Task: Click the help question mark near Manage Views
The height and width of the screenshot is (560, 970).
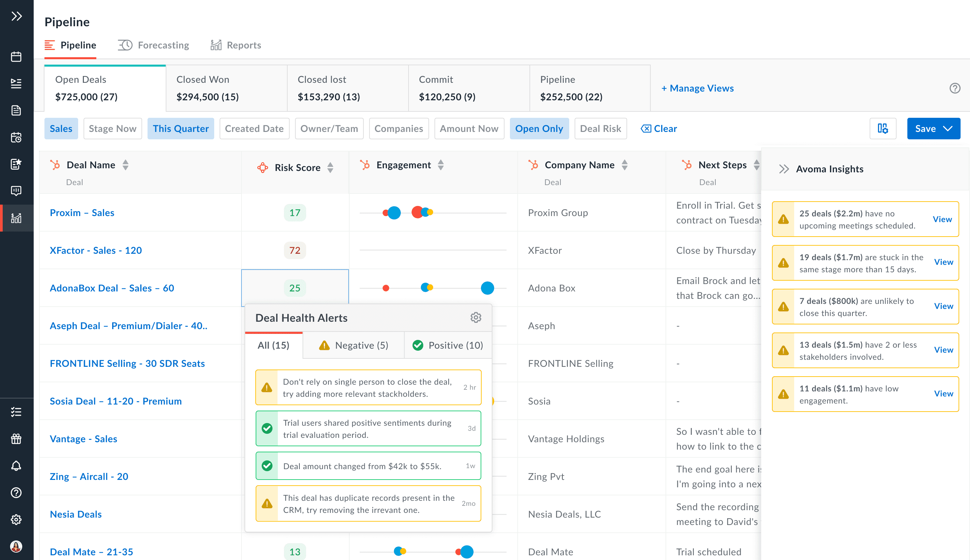Action: coord(955,88)
